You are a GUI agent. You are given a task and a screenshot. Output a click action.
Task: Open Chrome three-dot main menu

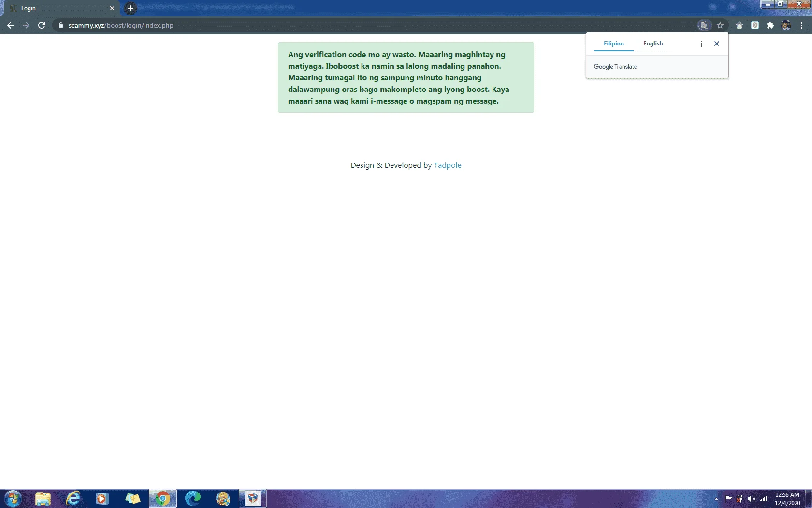point(801,25)
